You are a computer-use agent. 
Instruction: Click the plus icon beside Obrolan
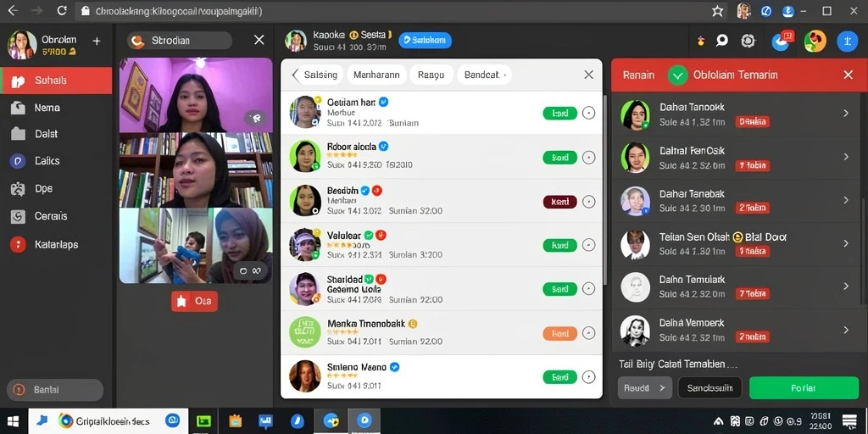[x=97, y=41]
